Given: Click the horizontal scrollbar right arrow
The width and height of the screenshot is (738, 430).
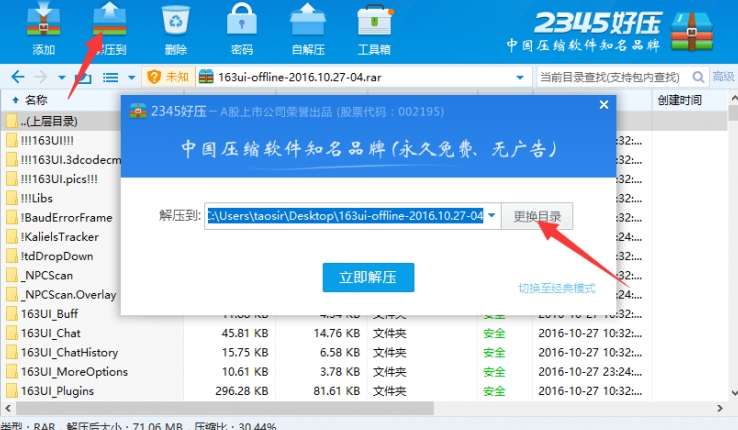Looking at the screenshot, I should coord(719,408).
